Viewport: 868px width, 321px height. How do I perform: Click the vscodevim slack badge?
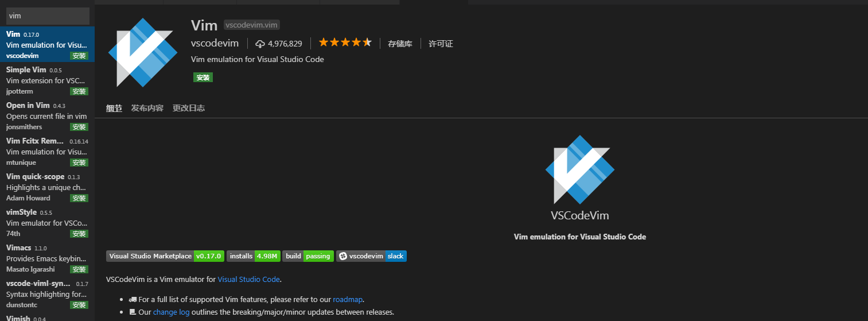pyautogui.click(x=372, y=256)
